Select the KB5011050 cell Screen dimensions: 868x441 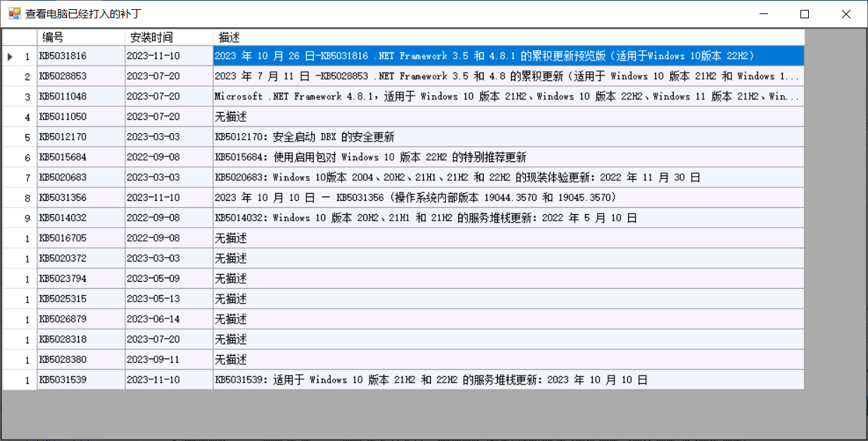coord(81,117)
